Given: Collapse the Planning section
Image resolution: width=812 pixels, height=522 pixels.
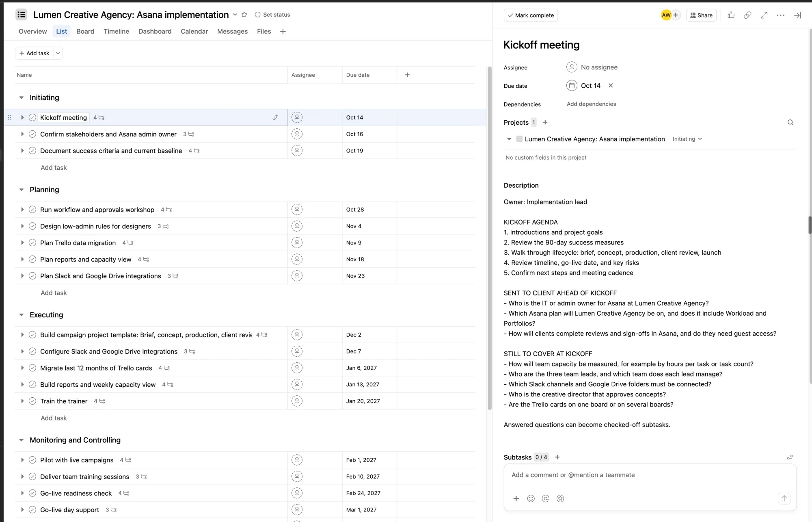Looking at the screenshot, I should (22, 190).
